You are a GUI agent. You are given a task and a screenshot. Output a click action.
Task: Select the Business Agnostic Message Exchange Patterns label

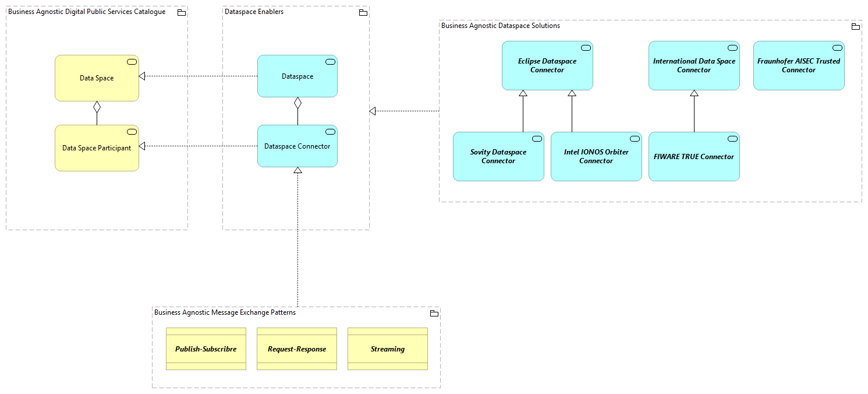click(x=225, y=312)
